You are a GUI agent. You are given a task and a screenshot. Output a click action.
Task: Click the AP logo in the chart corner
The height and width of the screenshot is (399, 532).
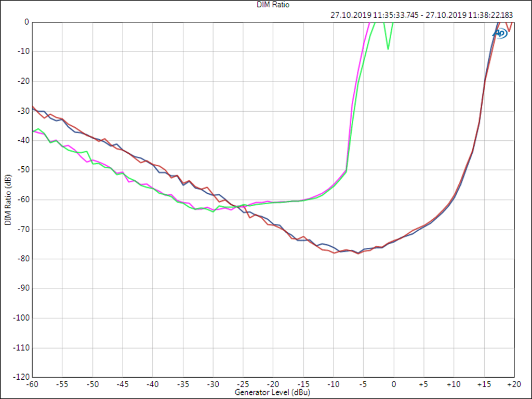click(500, 33)
